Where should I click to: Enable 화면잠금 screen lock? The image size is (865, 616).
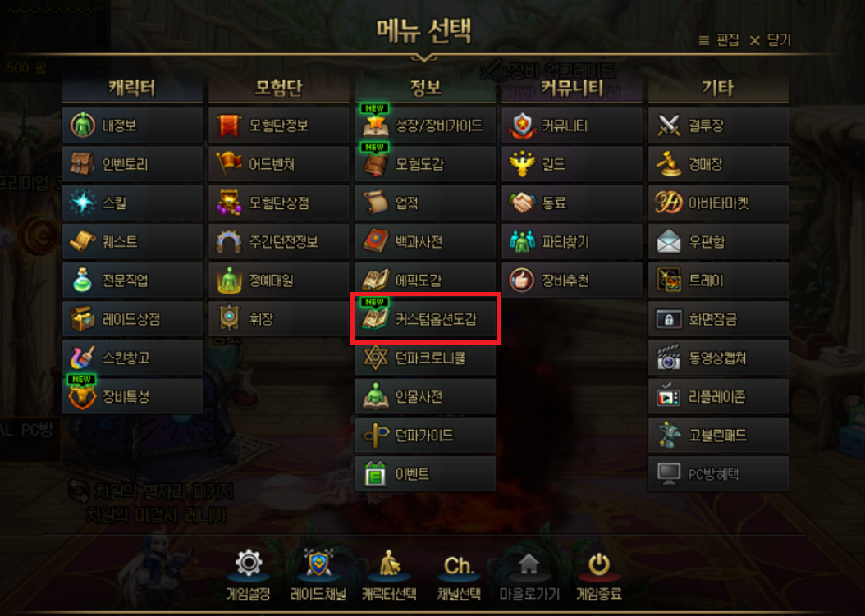[x=718, y=319]
